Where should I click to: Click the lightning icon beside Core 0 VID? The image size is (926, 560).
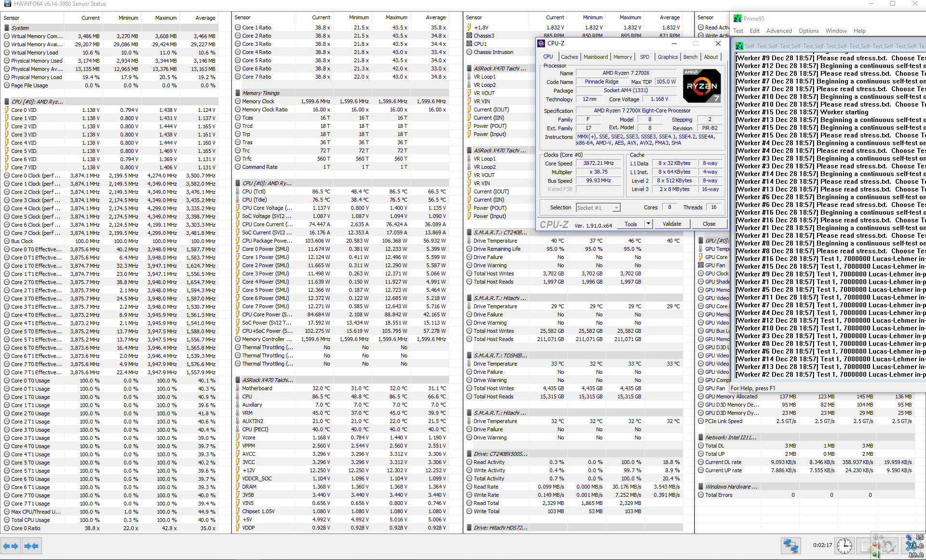[7, 110]
